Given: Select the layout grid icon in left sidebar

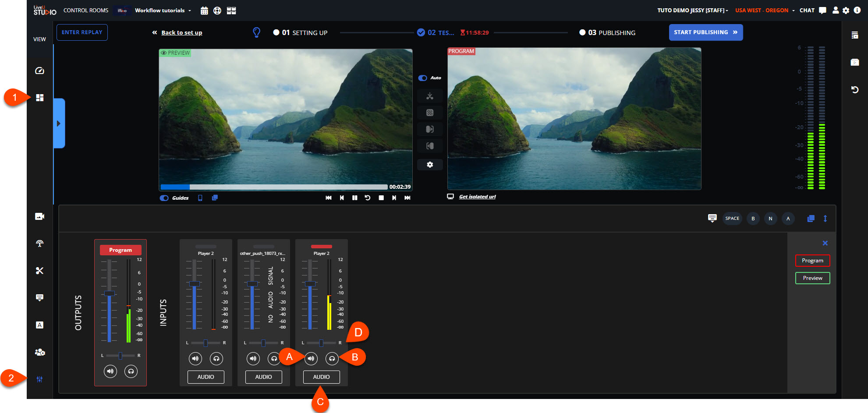Looking at the screenshot, I should [39, 98].
